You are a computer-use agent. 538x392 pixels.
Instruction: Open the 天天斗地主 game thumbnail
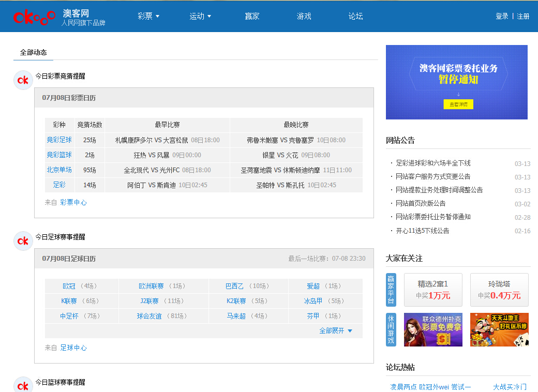coord(499,329)
